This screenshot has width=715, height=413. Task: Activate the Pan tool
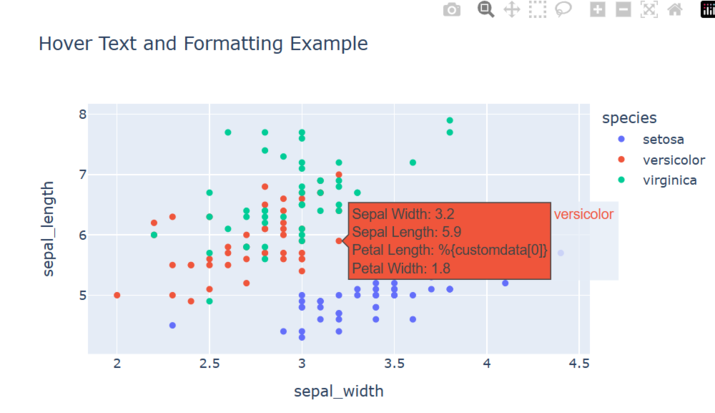point(511,10)
